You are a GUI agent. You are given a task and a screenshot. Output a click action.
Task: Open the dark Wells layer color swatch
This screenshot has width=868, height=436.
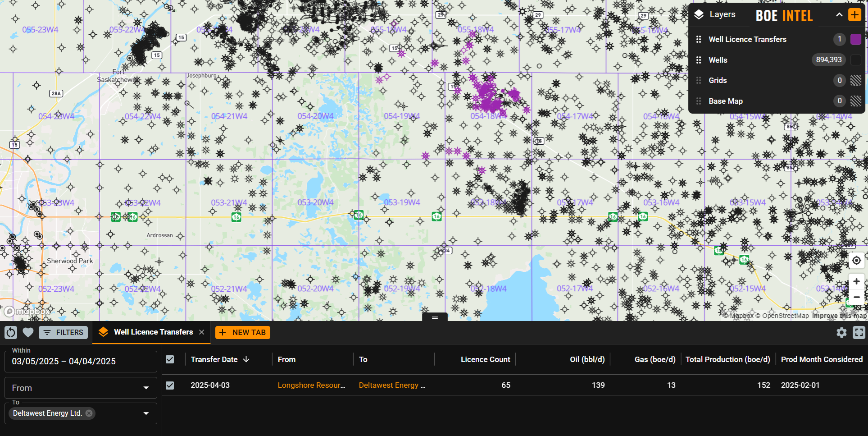[856, 60]
